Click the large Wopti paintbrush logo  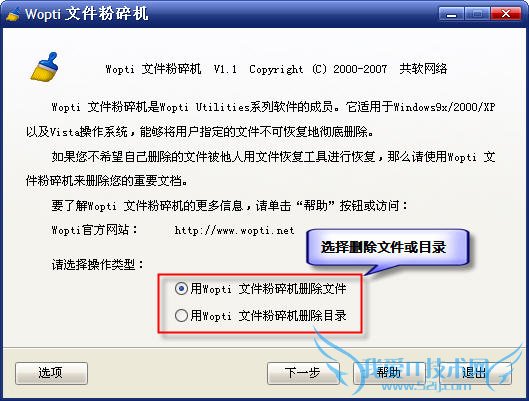45,66
